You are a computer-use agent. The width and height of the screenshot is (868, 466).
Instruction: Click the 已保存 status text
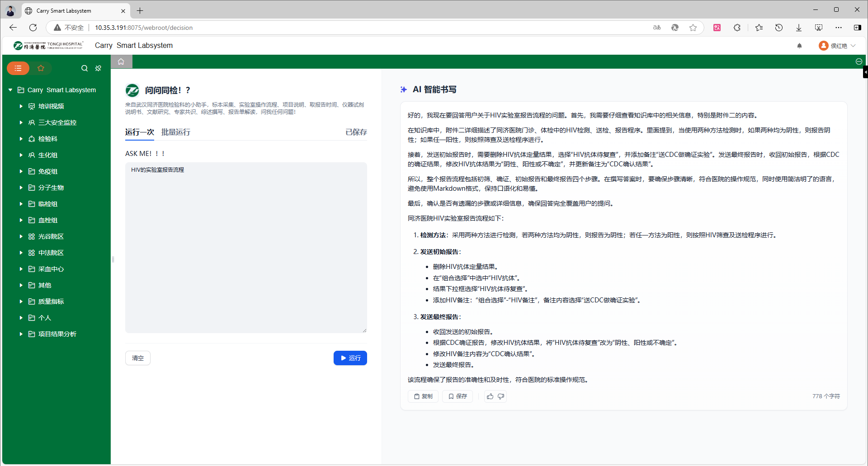(356, 132)
